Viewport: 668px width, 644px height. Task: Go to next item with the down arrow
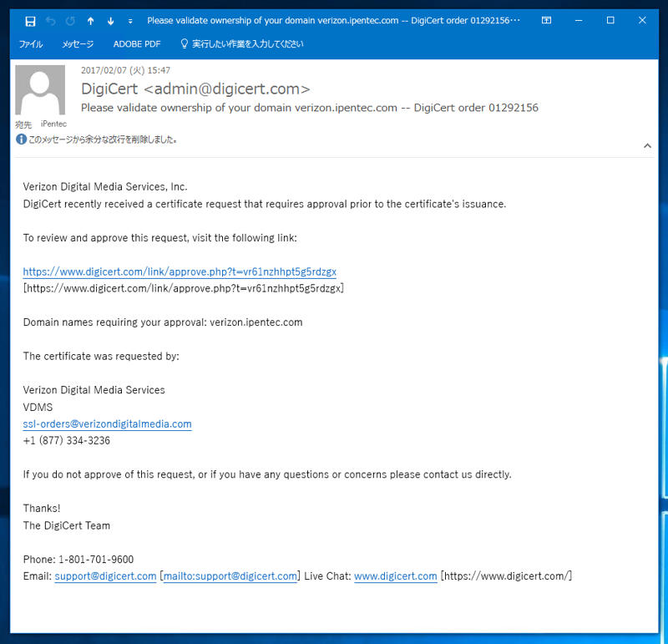[x=110, y=21]
